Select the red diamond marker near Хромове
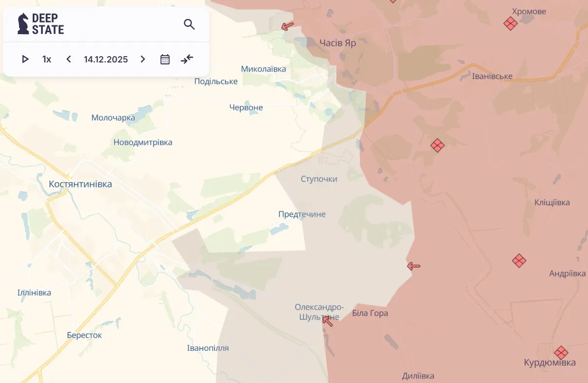 [510, 23]
